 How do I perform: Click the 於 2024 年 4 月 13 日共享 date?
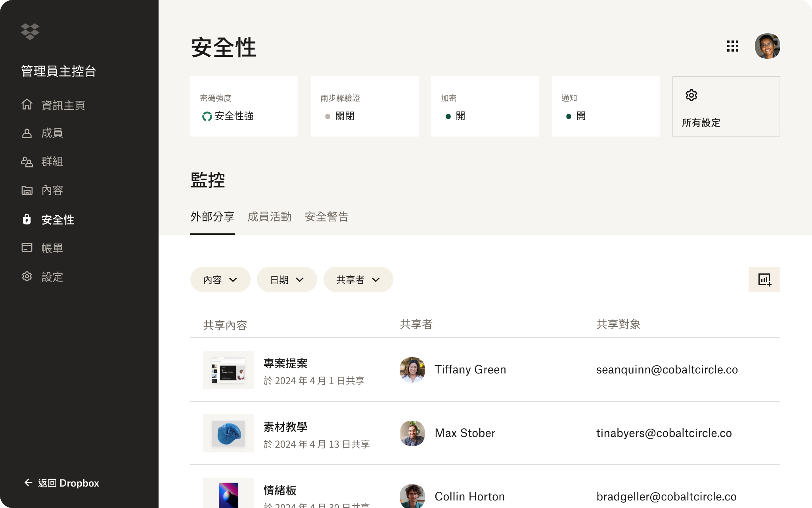tap(317, 444)
